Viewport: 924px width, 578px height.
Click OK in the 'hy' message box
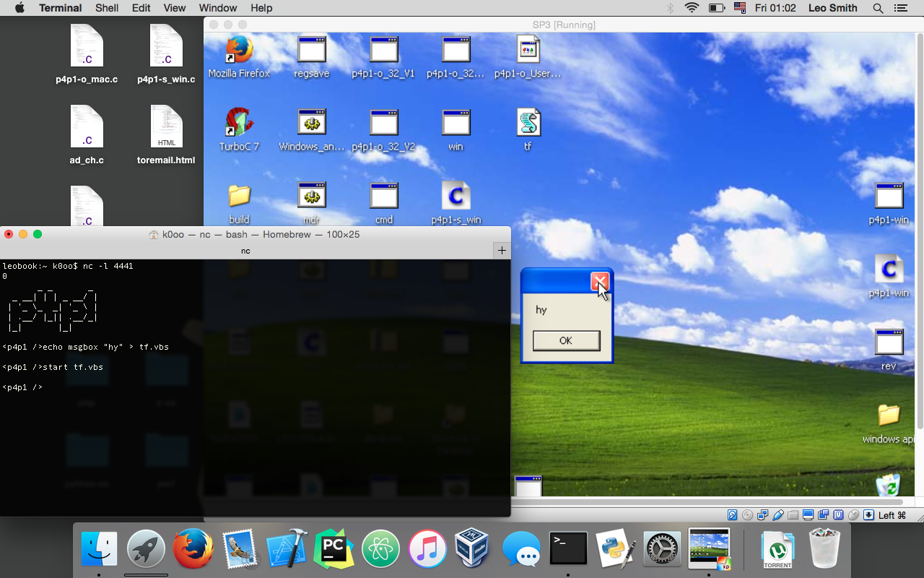566,340
